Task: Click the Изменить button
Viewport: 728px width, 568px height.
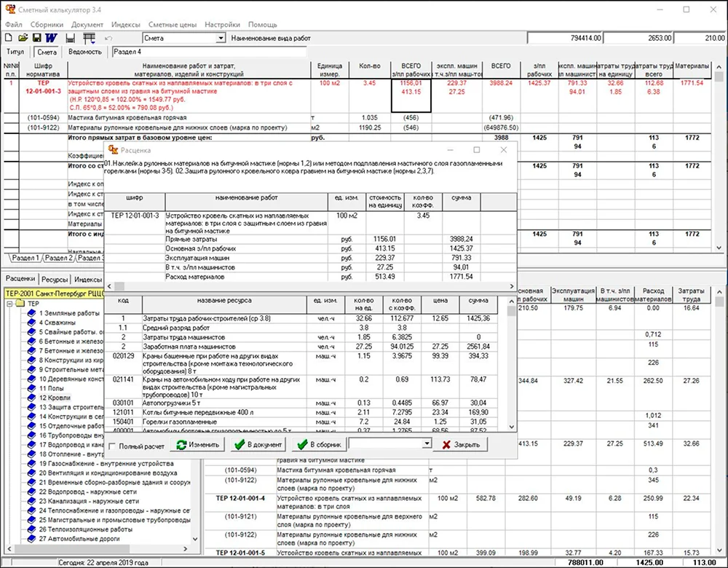Action: [x=197, y=445]
